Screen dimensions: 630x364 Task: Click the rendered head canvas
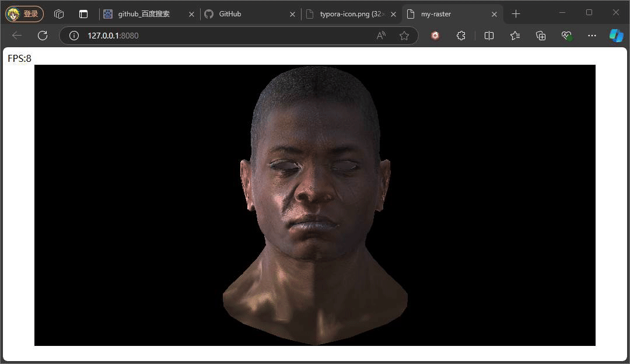pos(315,205)
